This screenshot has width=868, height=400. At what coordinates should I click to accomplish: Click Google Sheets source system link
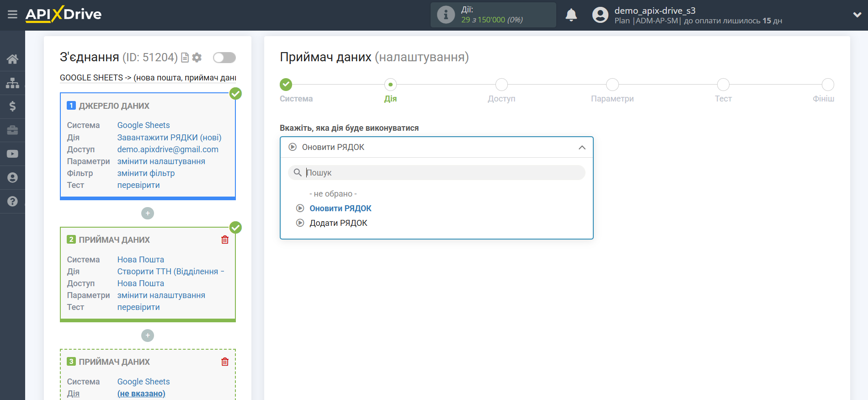144,125
